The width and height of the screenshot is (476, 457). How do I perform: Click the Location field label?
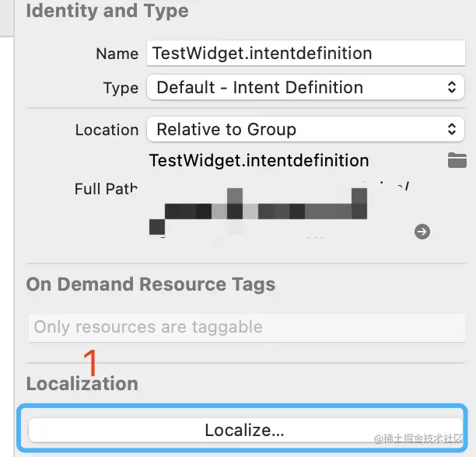click(107, 130)
